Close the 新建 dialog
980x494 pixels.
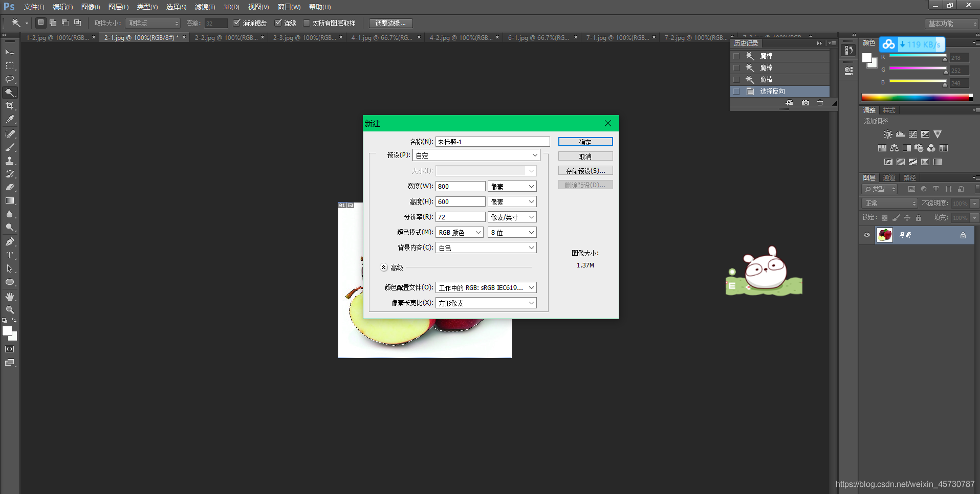pos(608,123)
